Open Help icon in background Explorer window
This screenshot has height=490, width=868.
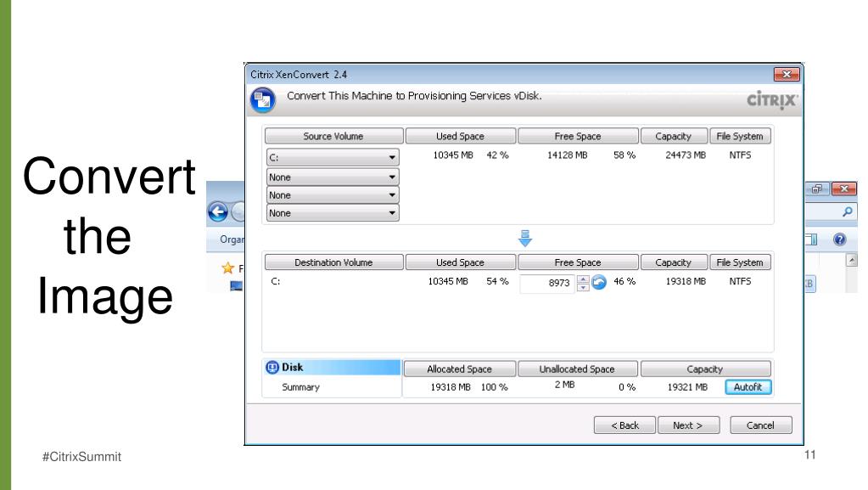(840, 239)
